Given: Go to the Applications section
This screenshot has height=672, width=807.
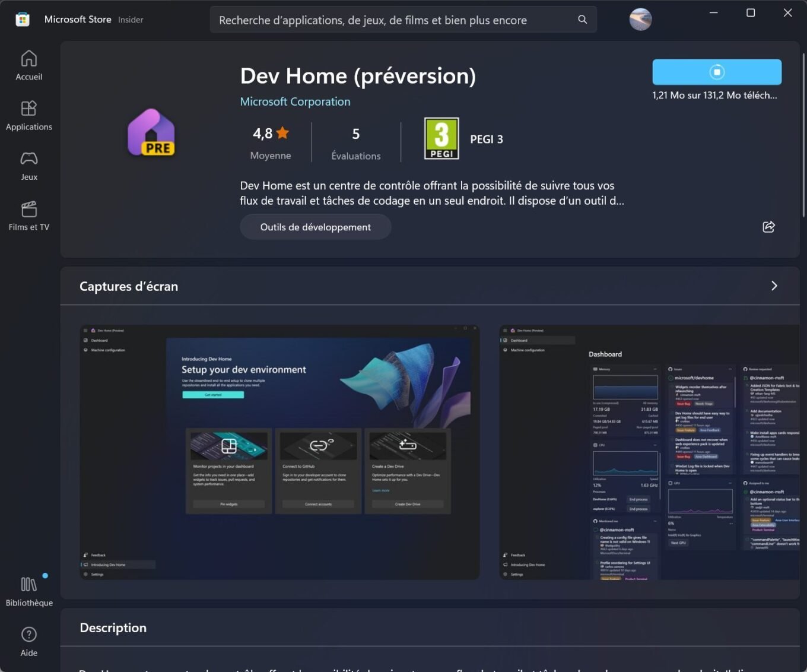Looking at the screenshot, I should pyautogui.click(x=28, y=116).
